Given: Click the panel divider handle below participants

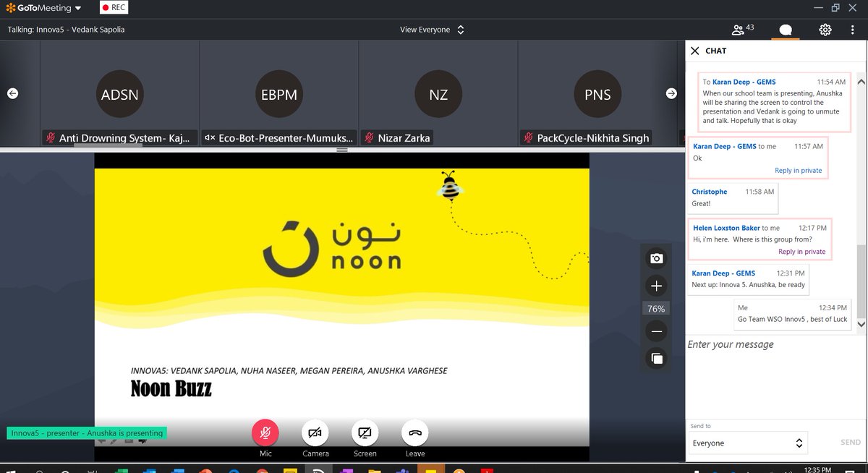Looking at the screenshot, I should coord(343,150).
